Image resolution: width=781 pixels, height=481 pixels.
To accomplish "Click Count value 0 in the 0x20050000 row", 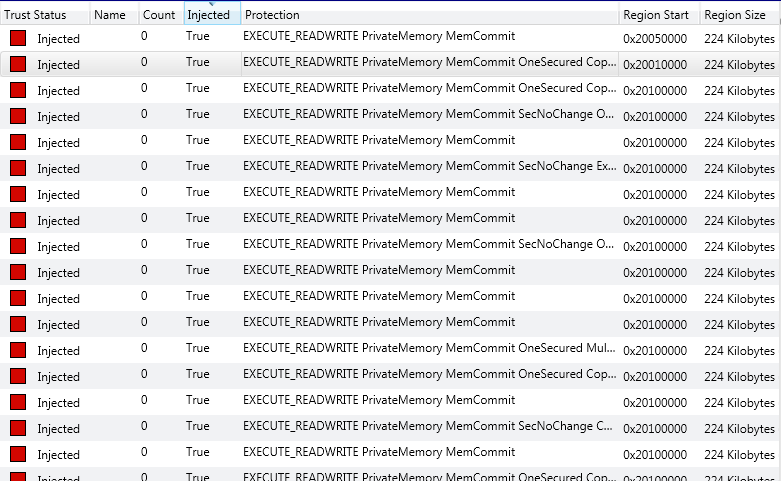I will click(x=144, y=36).
